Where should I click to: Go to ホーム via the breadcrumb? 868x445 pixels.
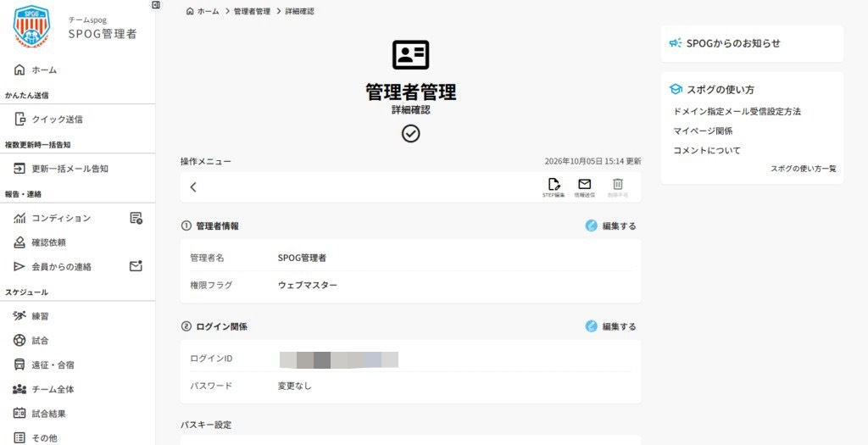(209, 11)
